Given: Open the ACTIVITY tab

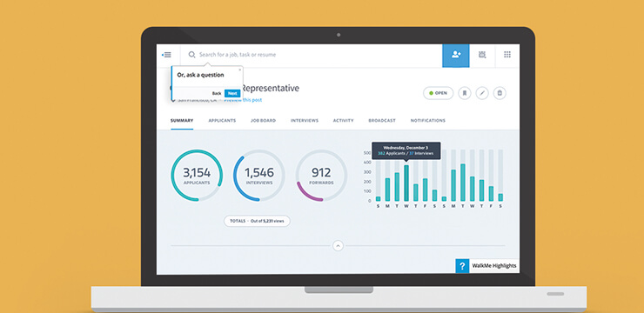Looking at the screenshot, I should pyautogui.click(x=344, y=121).
